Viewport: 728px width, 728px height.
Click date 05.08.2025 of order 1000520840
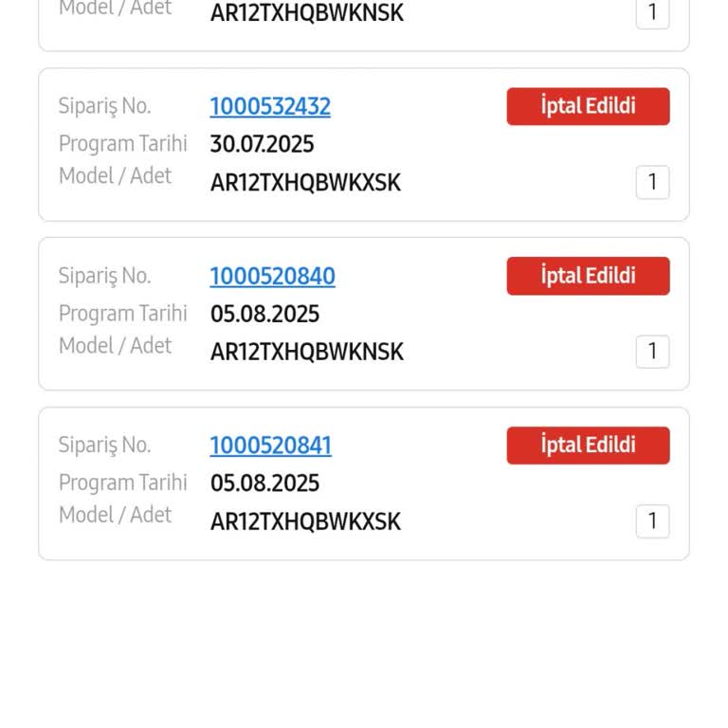point(264,315)
